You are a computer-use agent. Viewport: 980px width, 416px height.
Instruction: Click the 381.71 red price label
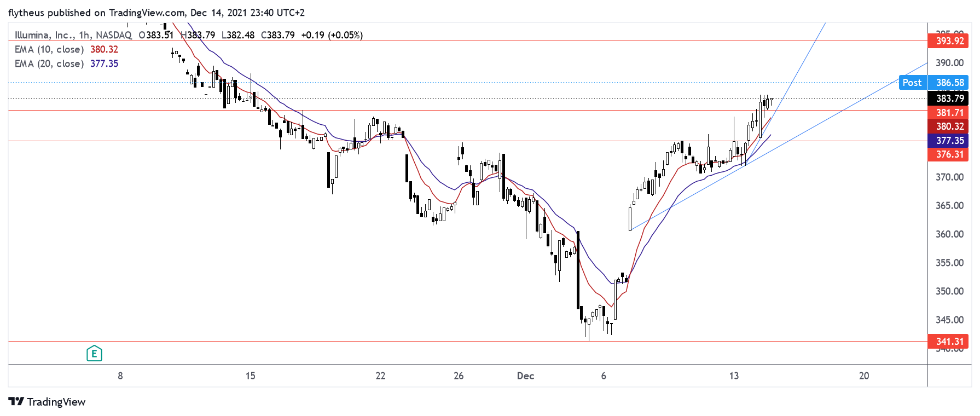pos(948,113)
